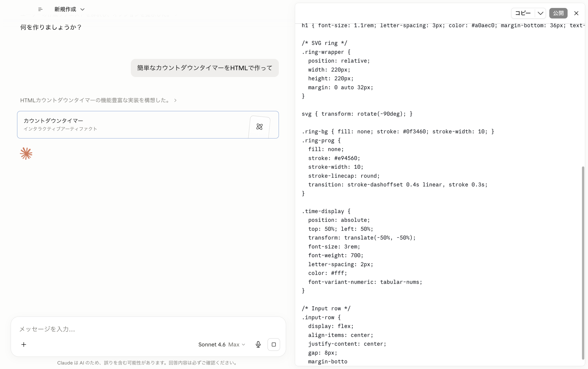Click the "display: flex;" code line

pyautogui.click(x=331, y=326)
